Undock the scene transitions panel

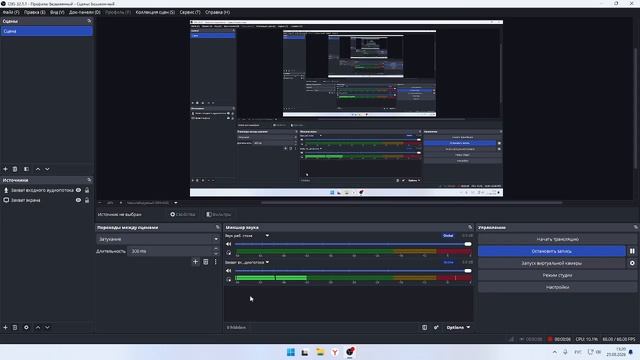click(218, 227)
